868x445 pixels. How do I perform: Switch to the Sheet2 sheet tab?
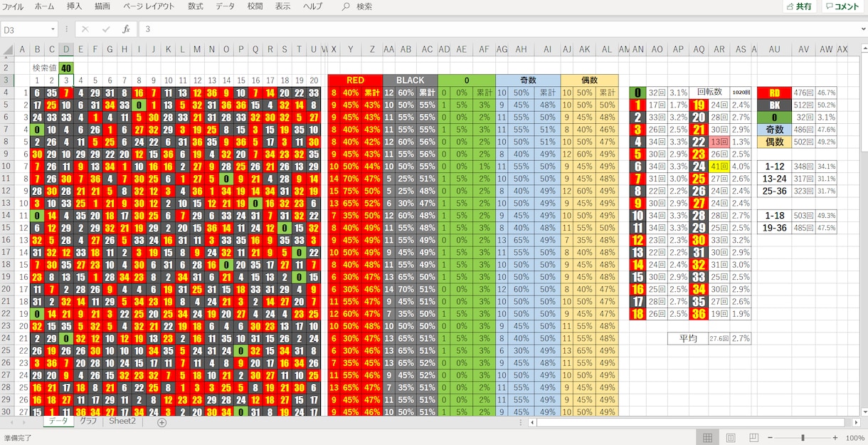click(x=122, y=422)
